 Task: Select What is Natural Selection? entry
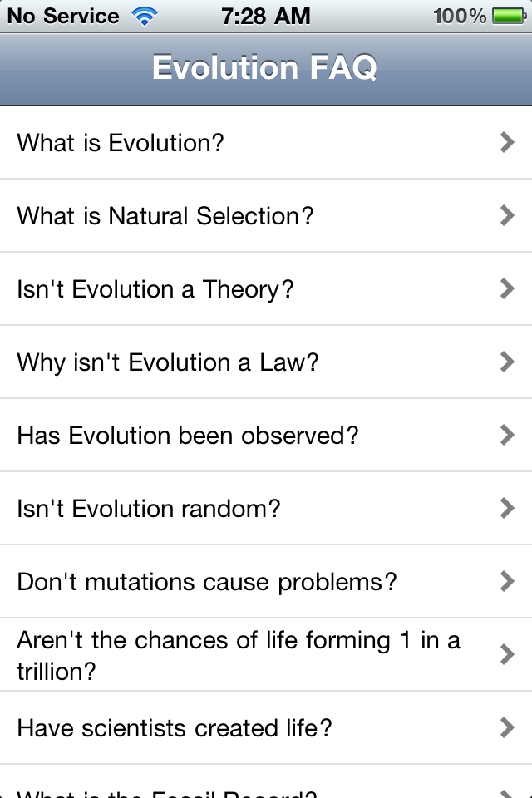click(x=165, y=216)
